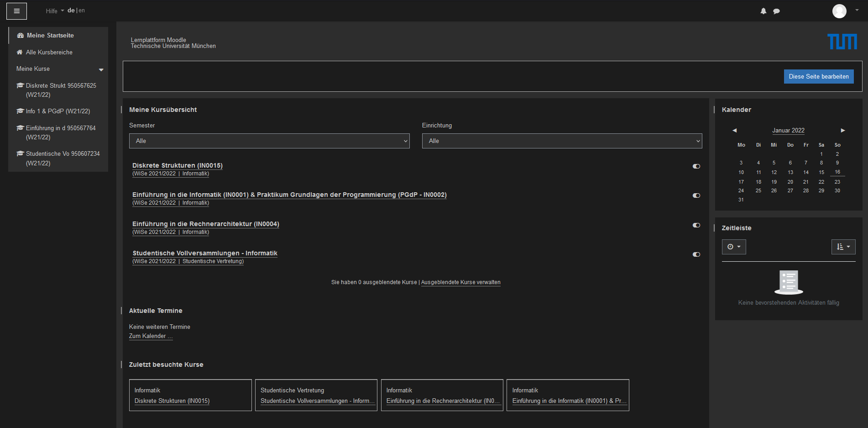Click the Meine Startseite dashboard icon
868x428 pixels.
coord(21,35)
